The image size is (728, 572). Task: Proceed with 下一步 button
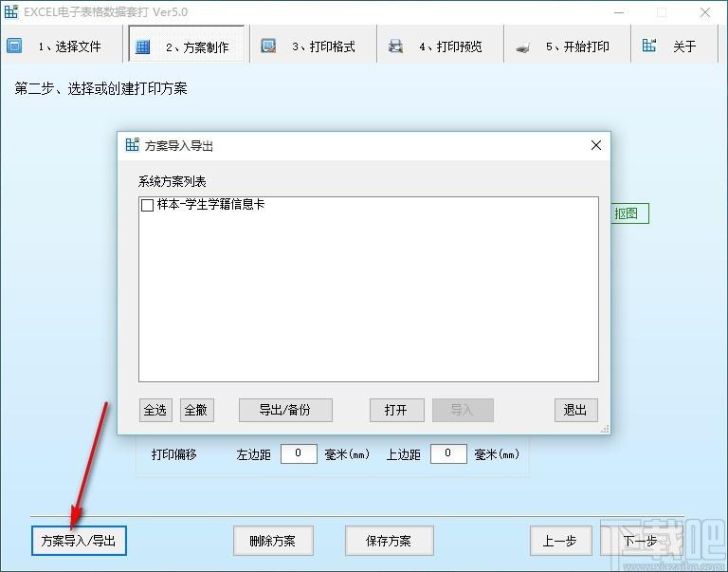[x=641, y=541]
